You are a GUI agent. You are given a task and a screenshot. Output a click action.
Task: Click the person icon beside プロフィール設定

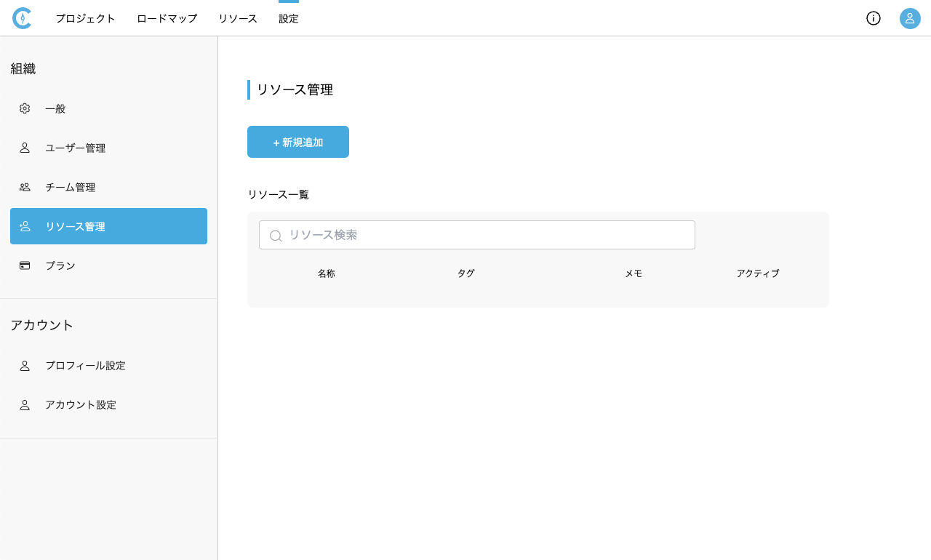coord(25,366)
